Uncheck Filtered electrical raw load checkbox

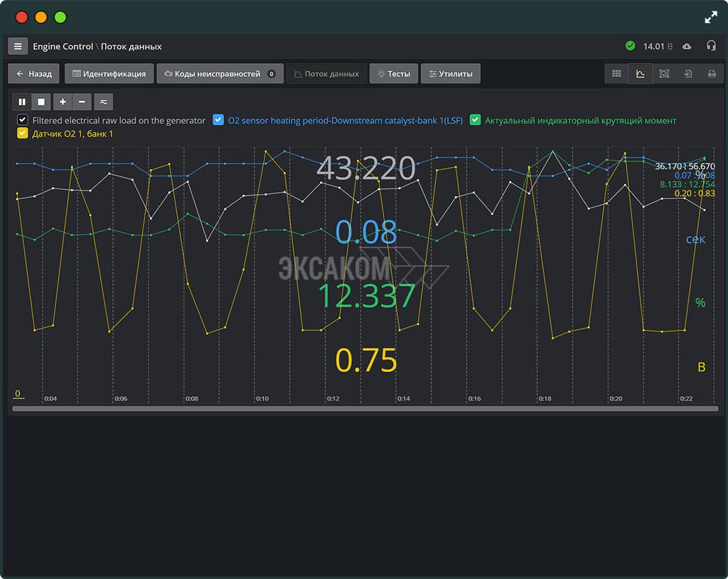23,120
